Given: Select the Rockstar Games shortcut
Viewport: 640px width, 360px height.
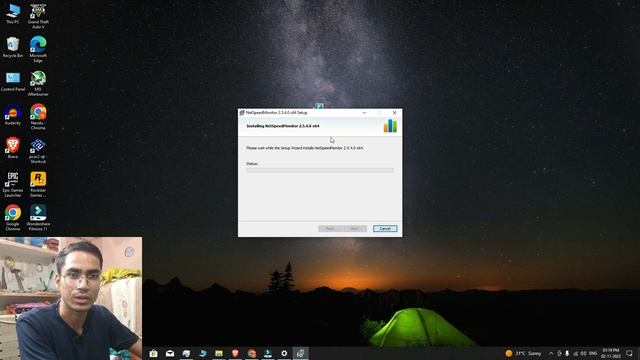Looking at the screenshot, I should pyautogui.click(x=38, y=184).
